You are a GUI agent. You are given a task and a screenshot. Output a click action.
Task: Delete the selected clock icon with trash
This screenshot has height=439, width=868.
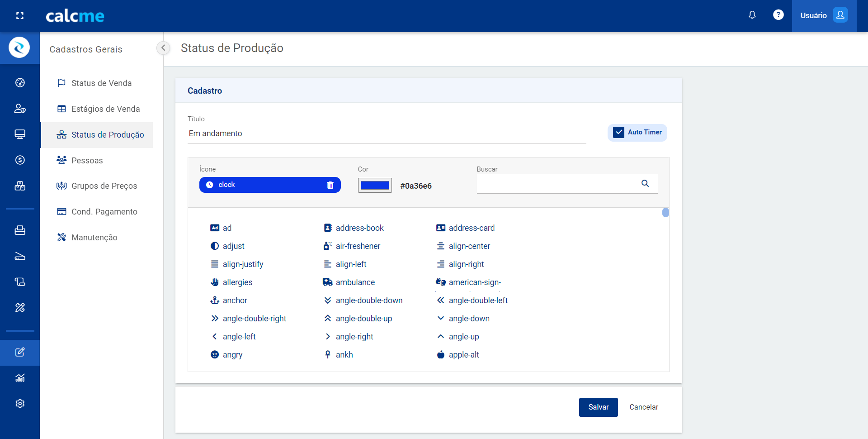click(x=330, y=185)
